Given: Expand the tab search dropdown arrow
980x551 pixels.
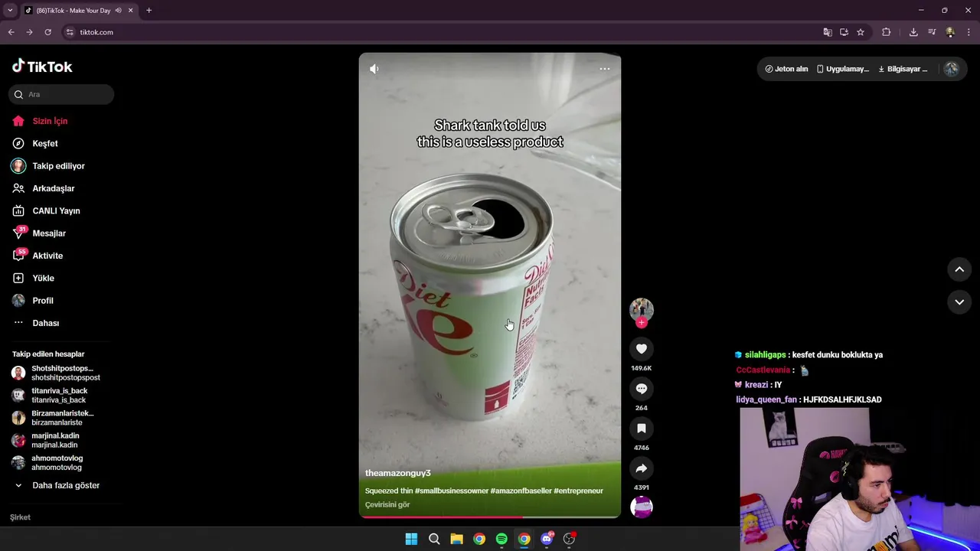Looking at the screenshot, I should pos(10,11).
